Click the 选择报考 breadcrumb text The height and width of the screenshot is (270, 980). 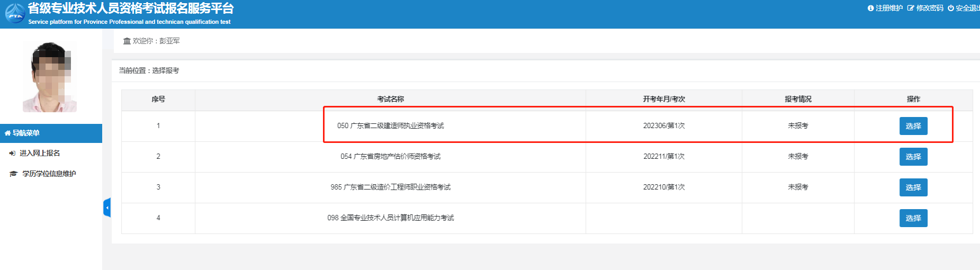165,70
